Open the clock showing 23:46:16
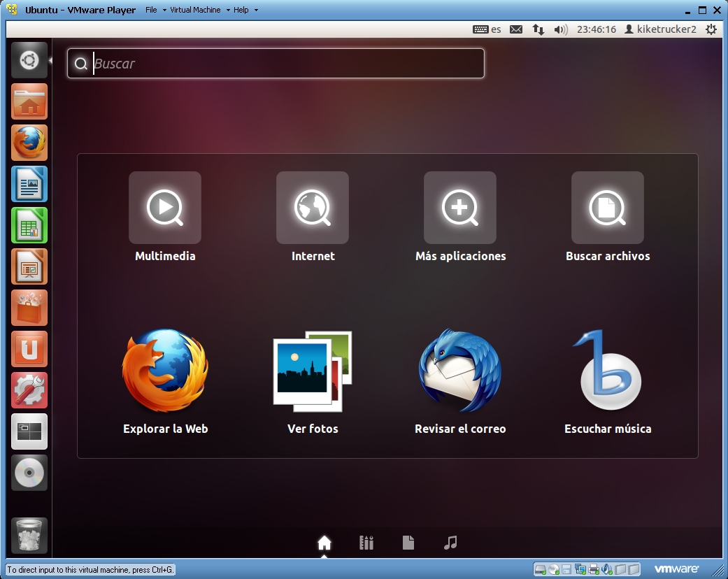This screenshot has width=728, height=579. pos(596,29)
